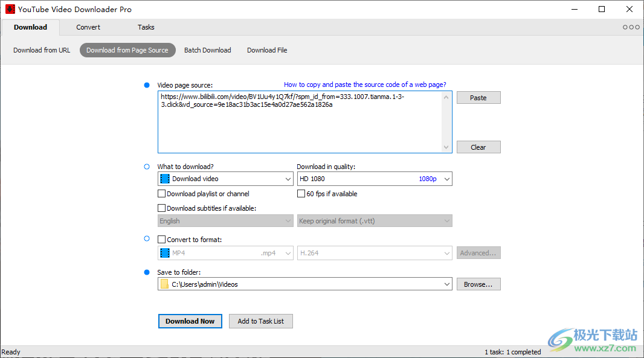Click the .mp4 extension label
The width and height of the screenshot is (644, 358).
[268, 253]
